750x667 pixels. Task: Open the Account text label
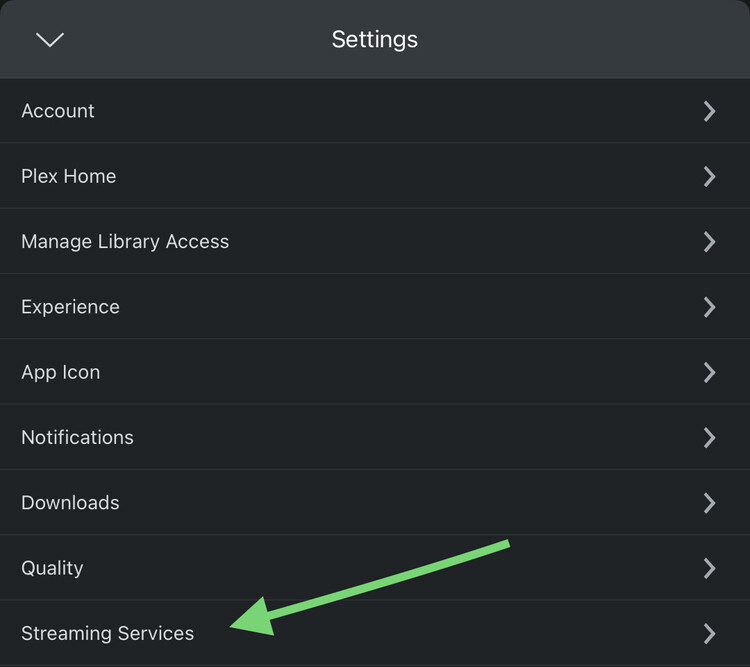tap(58, 111)
